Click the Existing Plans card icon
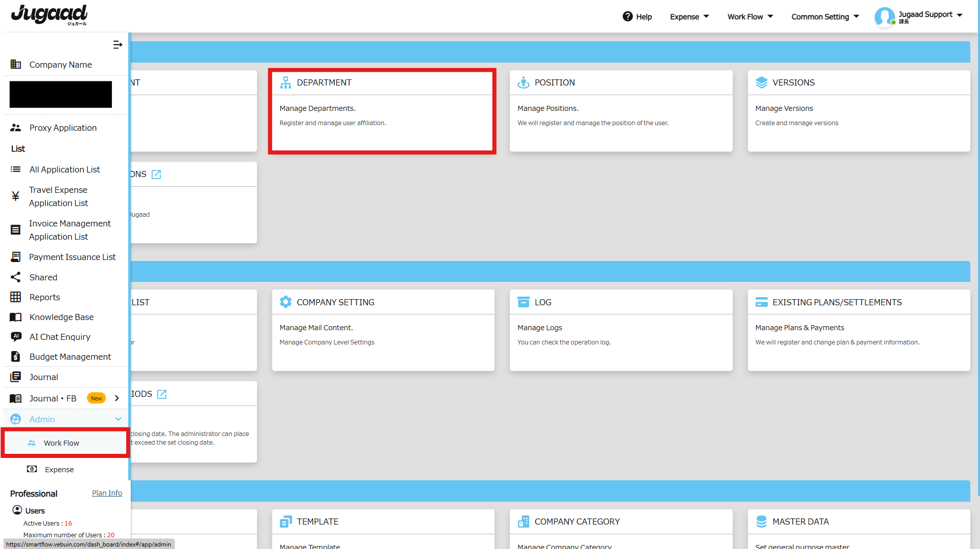The height and width of the screenshot is (549, 980). click(761, 302)
